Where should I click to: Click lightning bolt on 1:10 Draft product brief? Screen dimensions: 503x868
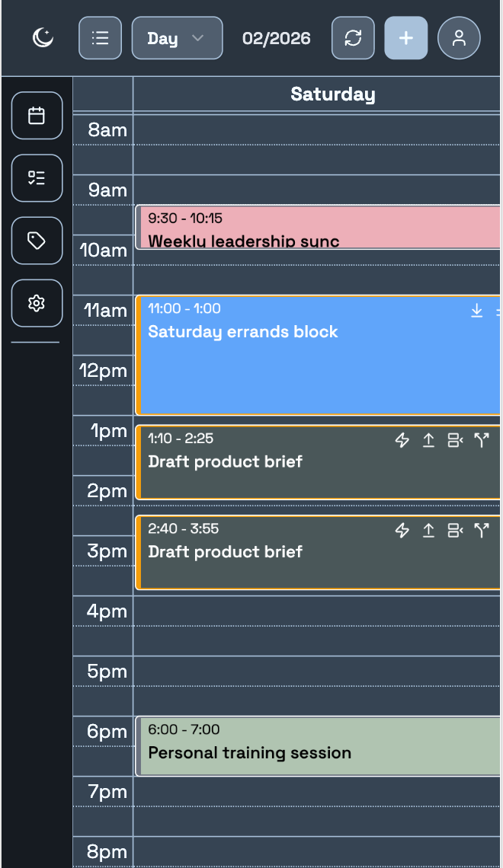coord(402,440)
